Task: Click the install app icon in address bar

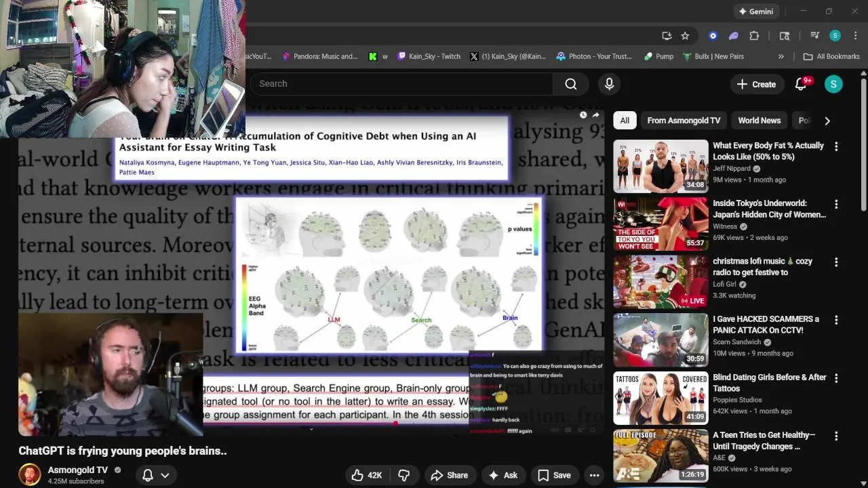Action: (x=667, y=36)
